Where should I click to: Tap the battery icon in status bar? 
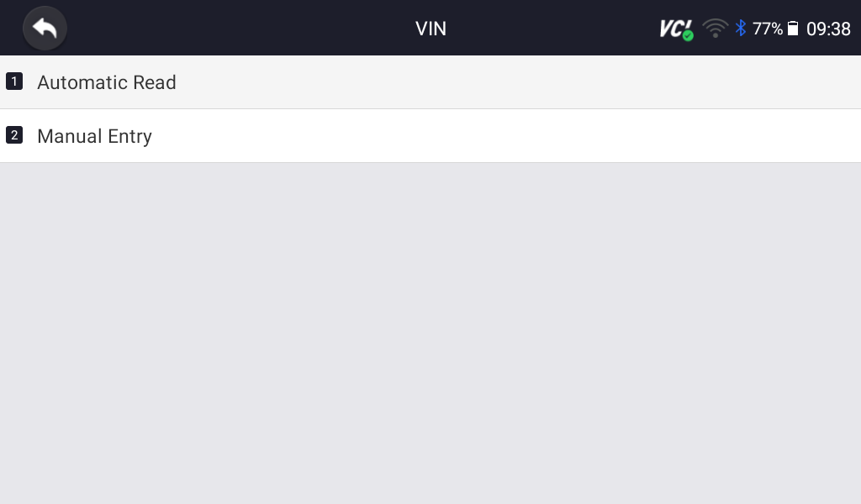coord(793,28)
